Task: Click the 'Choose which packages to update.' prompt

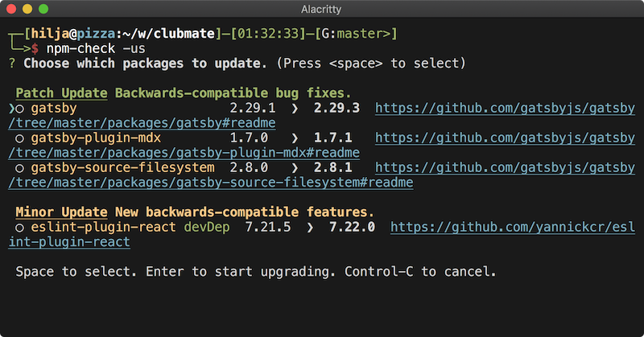Action: coord(145,64)
